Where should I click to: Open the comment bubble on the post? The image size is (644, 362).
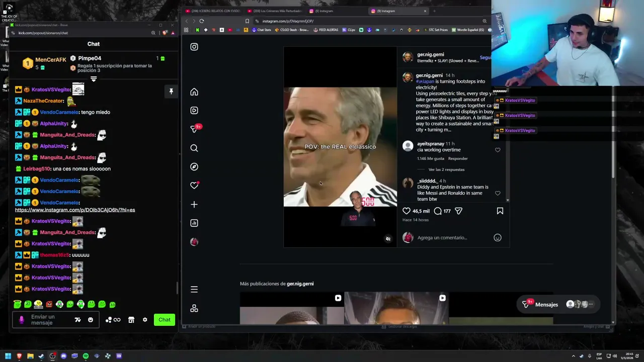[x=438, y=211]
